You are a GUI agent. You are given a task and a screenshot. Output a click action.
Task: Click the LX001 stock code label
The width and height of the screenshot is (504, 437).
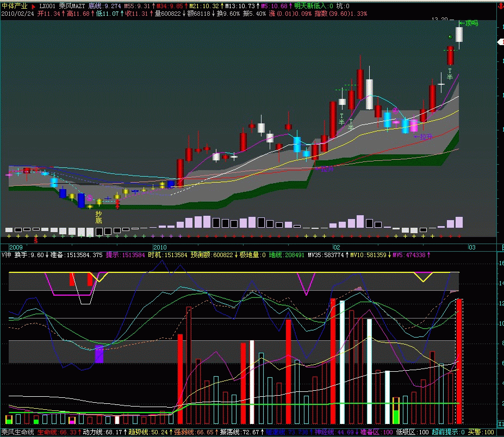(x=48, y=6)
